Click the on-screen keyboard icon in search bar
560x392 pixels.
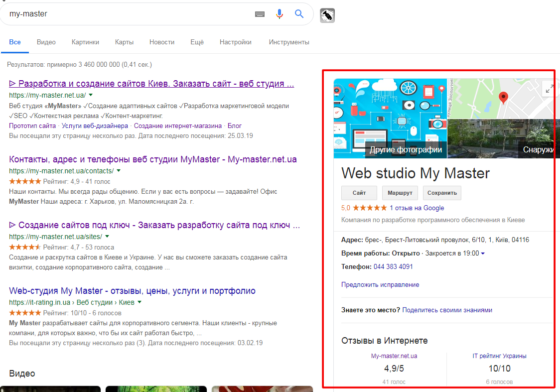(x=260, y=14)
